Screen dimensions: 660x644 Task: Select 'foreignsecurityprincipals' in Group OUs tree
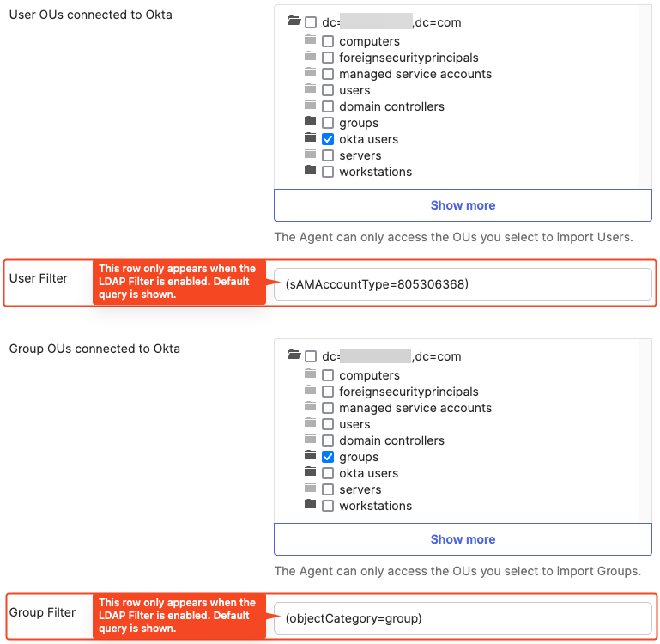(328, 392)
